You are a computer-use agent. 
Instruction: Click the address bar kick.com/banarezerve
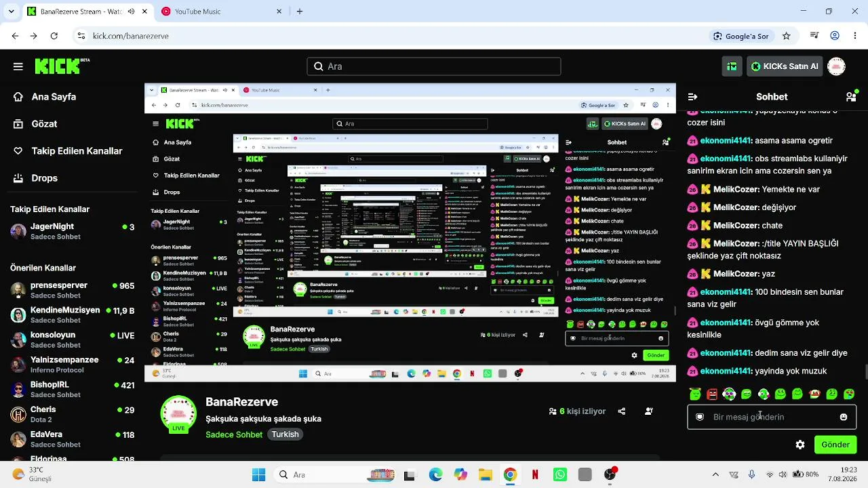click(x=131, y=36)
